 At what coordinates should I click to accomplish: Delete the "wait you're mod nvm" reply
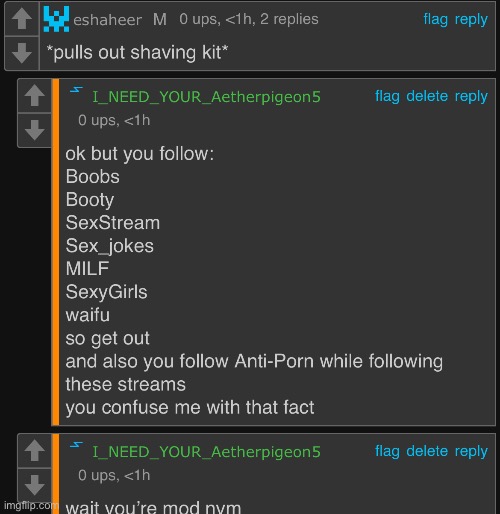(427, 451)
